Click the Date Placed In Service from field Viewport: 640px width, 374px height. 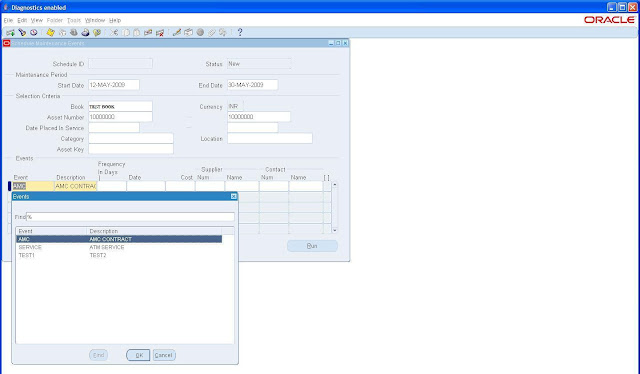point(114,127)
